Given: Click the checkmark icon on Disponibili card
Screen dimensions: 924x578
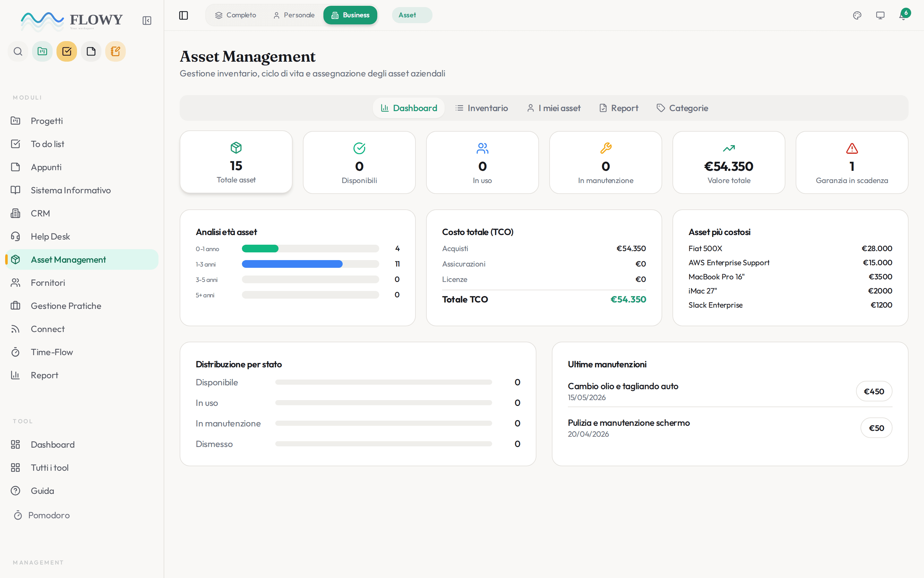Looking at the screenshot, I should click(359, 148).
